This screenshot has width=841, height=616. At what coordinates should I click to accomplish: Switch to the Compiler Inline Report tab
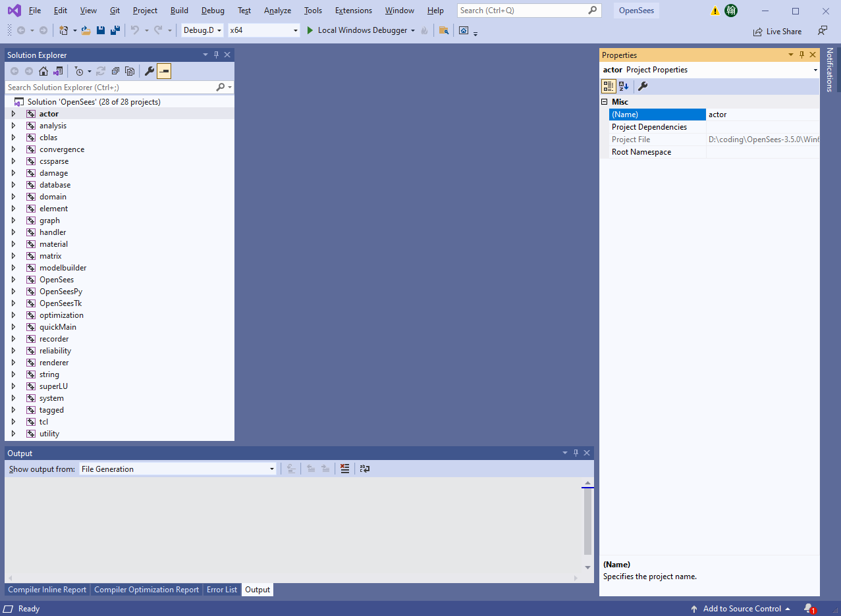[x=47, y=590]
